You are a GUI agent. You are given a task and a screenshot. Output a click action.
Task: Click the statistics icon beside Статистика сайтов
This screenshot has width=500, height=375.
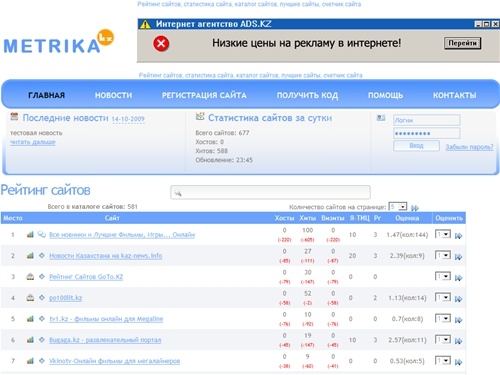200,116
